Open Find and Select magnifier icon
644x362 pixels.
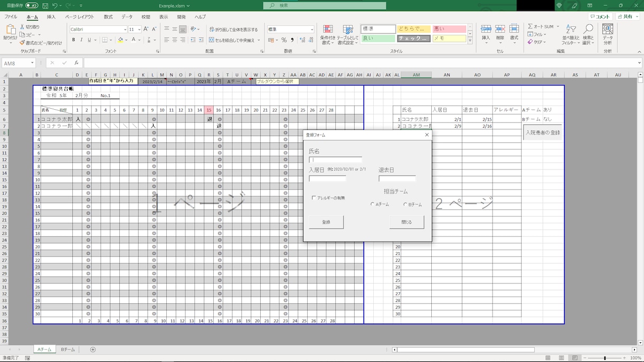(x=588, y=30)
